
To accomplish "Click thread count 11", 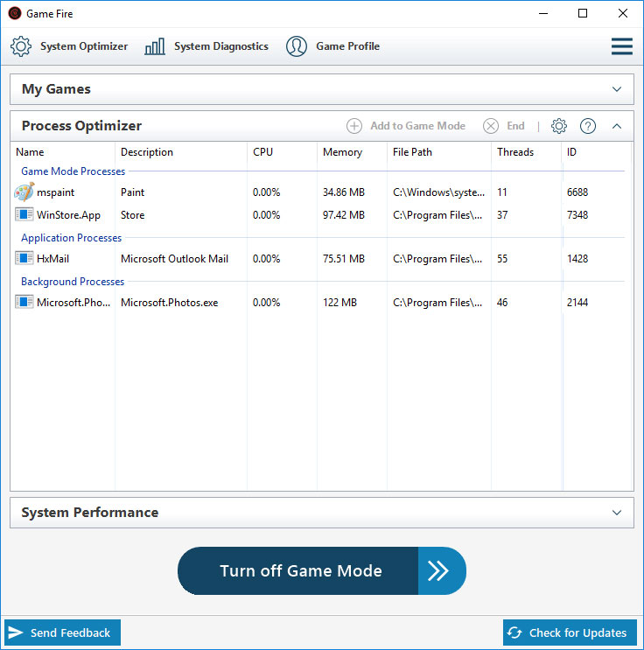I will pos(501,192).
